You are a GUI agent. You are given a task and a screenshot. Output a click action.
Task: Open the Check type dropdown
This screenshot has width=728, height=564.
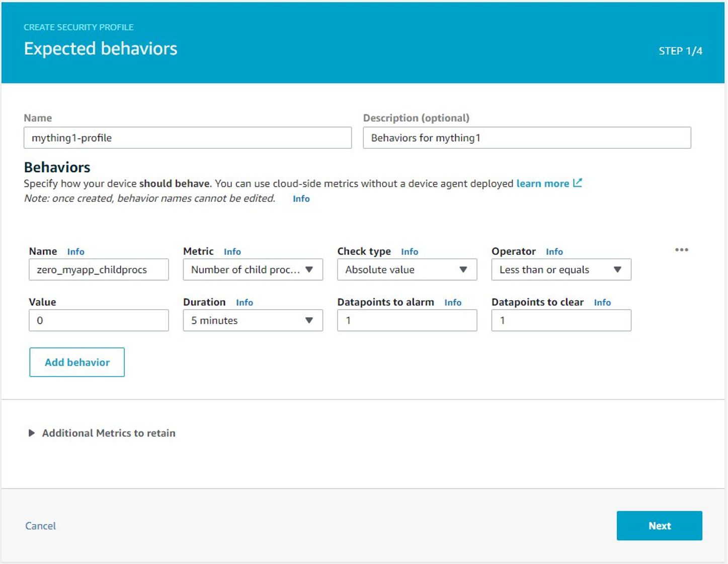[x=407, y=270]
